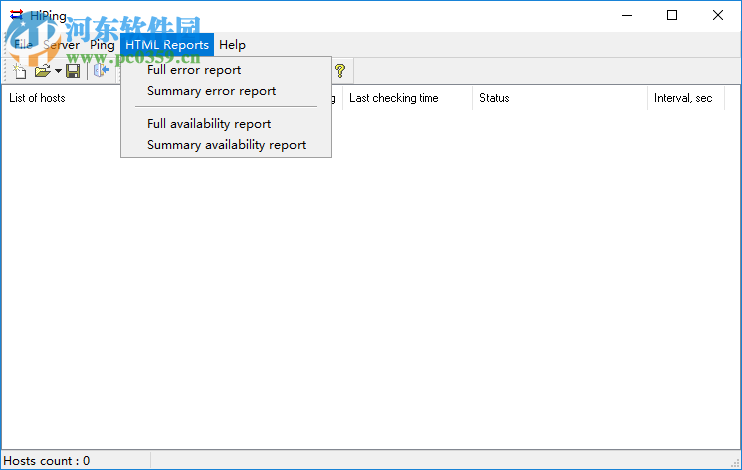Click the Last checking time column header
Viewport: 742px width, 470px height.
click(407, 98)
